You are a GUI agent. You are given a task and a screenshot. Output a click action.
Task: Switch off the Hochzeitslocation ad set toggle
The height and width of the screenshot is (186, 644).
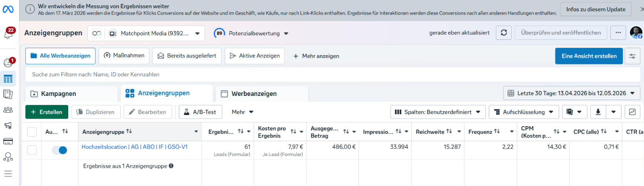coord(59,150)
